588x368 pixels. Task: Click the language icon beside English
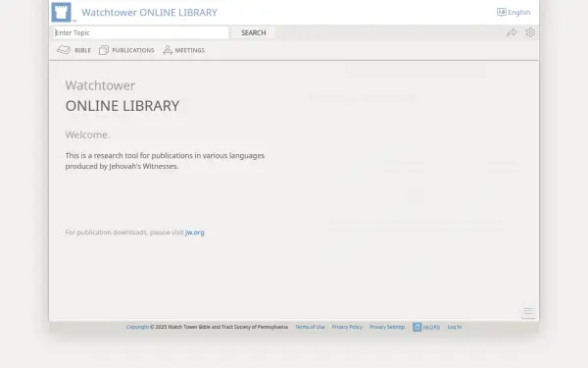(x=502, y=12)
